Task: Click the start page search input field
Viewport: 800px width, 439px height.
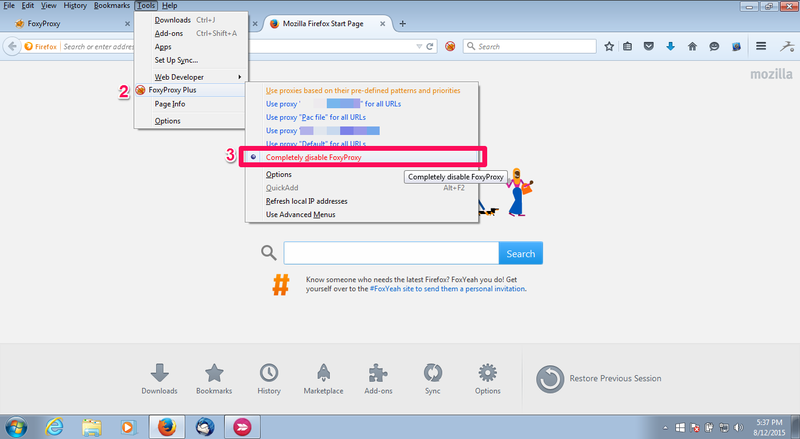Action: (391, 253)
